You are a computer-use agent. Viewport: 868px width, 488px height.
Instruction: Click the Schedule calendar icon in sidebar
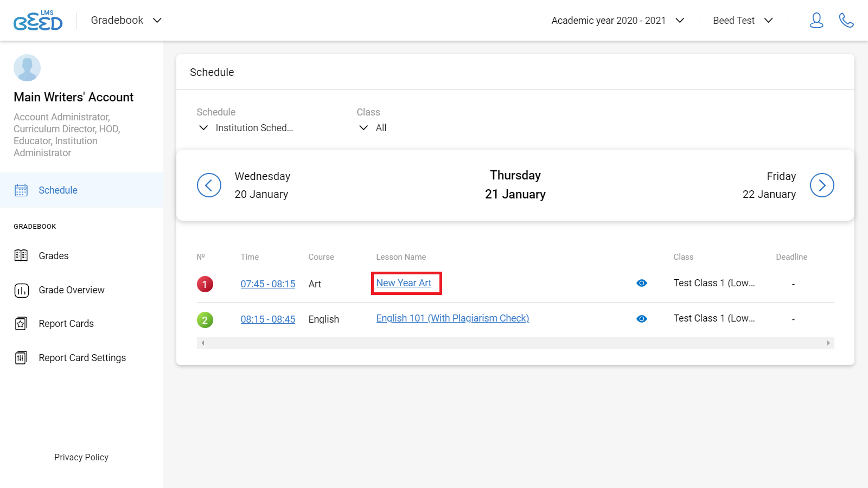click(21, 190)
